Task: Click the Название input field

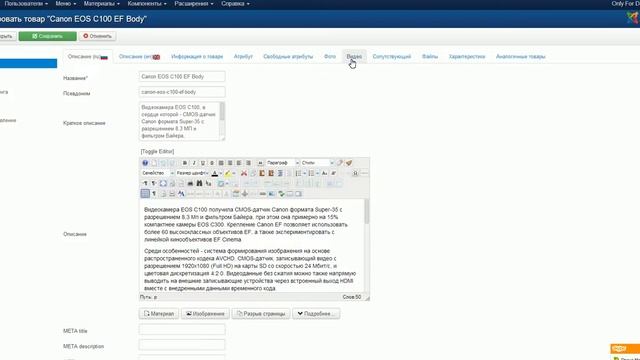Action: [182, 76]
